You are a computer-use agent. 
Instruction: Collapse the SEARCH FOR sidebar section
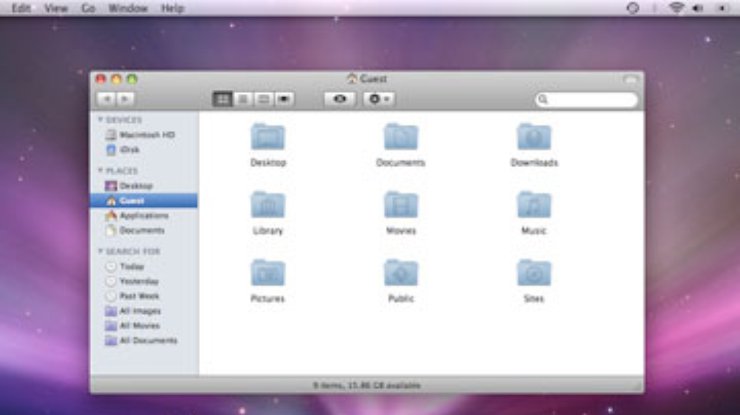(x=100, y=251)
